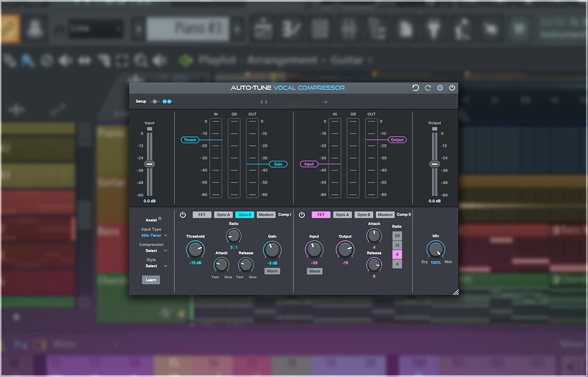Click the 0.0 dB value under Input fader
The height and width of the screenshot is (377, 588).
pos(149,201)
